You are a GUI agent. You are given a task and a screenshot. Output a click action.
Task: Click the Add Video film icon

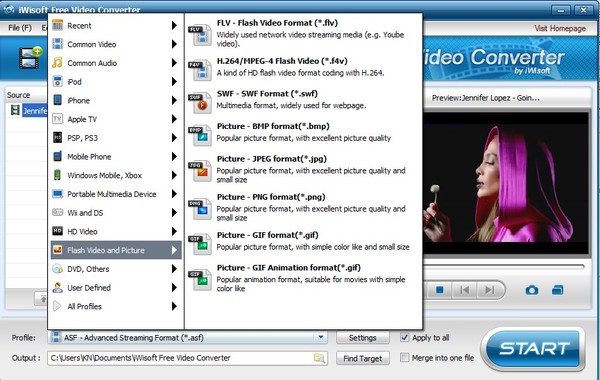click(x=31, y=57)
